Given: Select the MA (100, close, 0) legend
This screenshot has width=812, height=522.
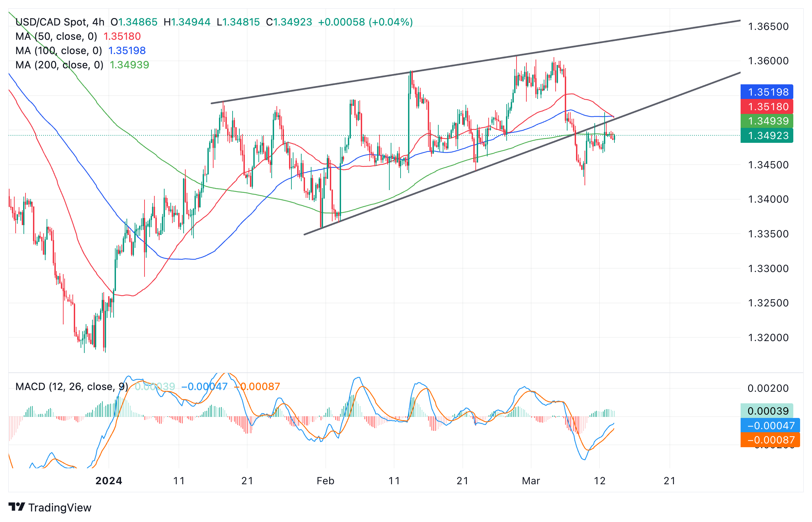Looking at the screenshot, I should [58, 51].
